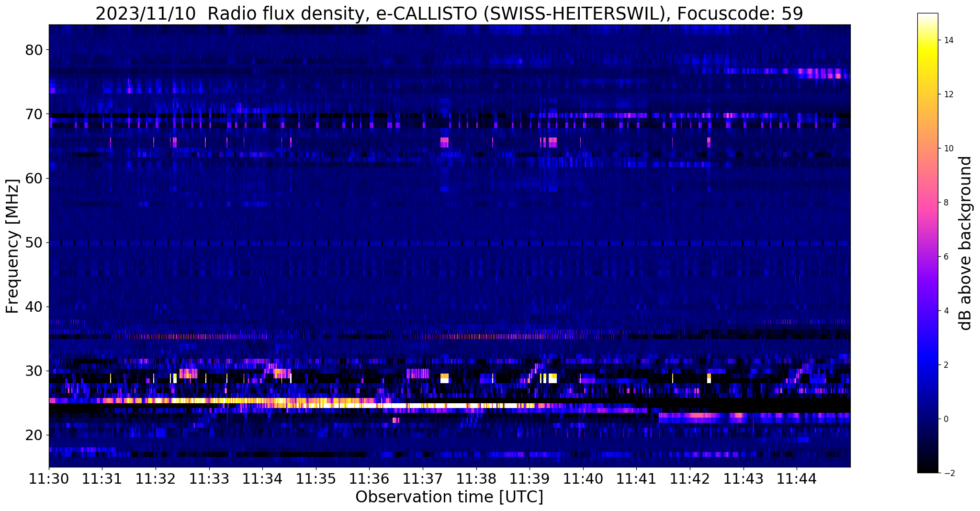Click the 40 frequency tick label
This screenshot has width=980, height=511.
pos(34,307)
